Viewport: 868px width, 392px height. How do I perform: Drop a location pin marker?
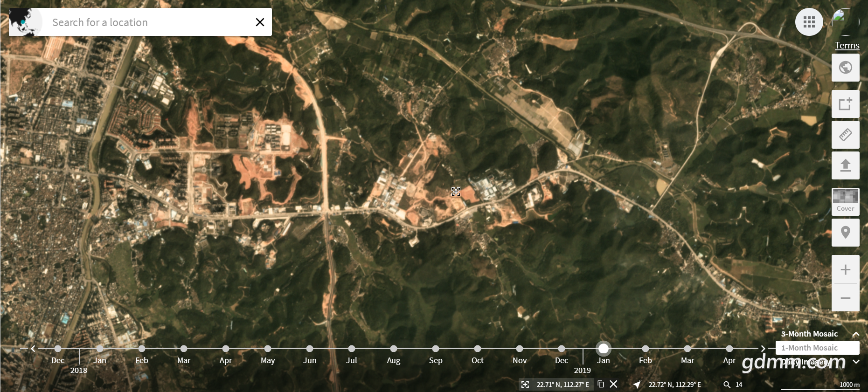[845, 232]
